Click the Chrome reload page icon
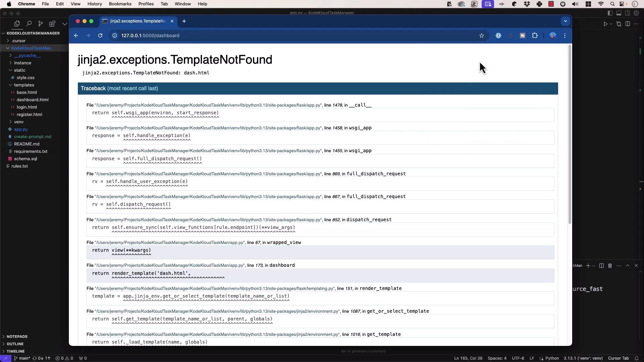644x362 pixels. point(100,36)
